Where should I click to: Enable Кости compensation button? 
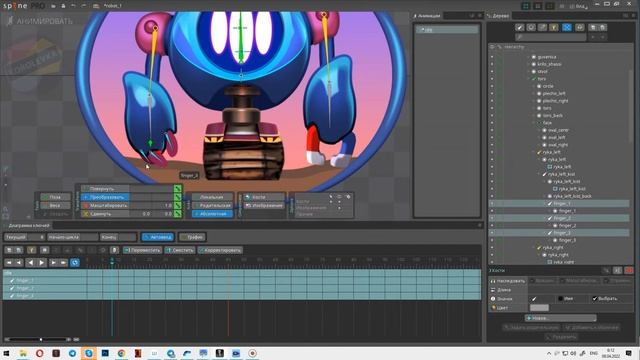[x=264, y=197]
